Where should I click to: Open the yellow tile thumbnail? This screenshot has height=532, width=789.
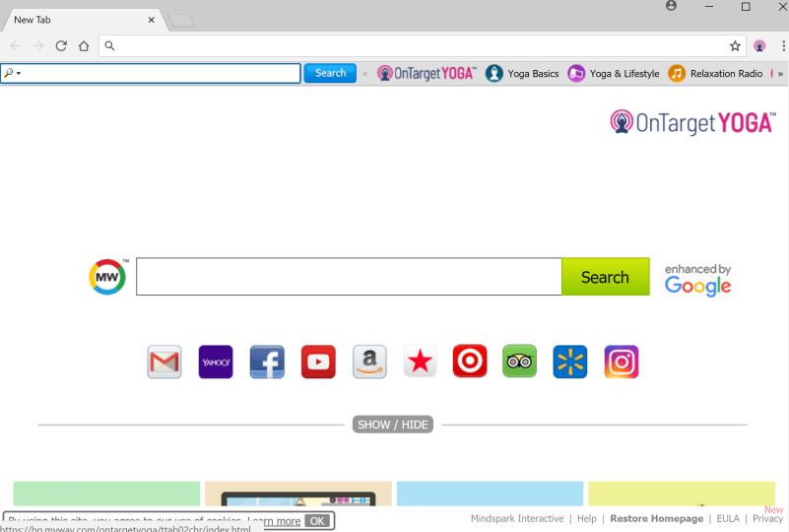[682, 494]
